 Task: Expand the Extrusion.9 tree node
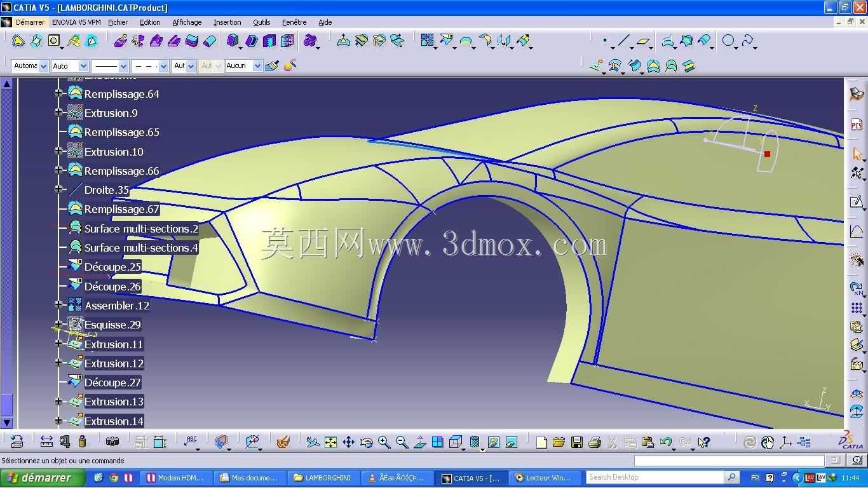(x=58, y=112)
